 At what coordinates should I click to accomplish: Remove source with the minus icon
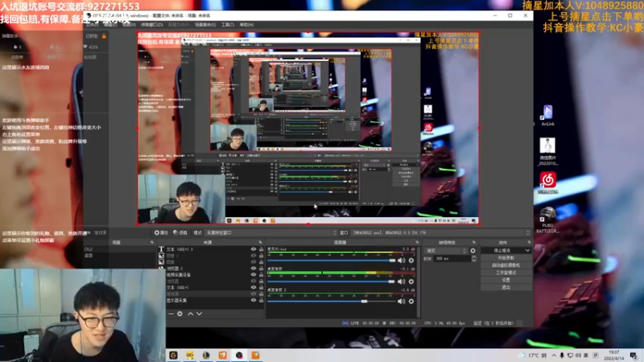coord(171,314)
